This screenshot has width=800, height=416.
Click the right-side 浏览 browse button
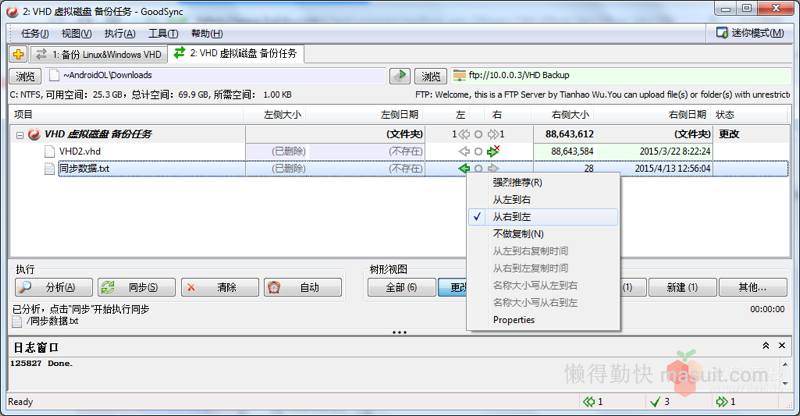coord(431,76)
